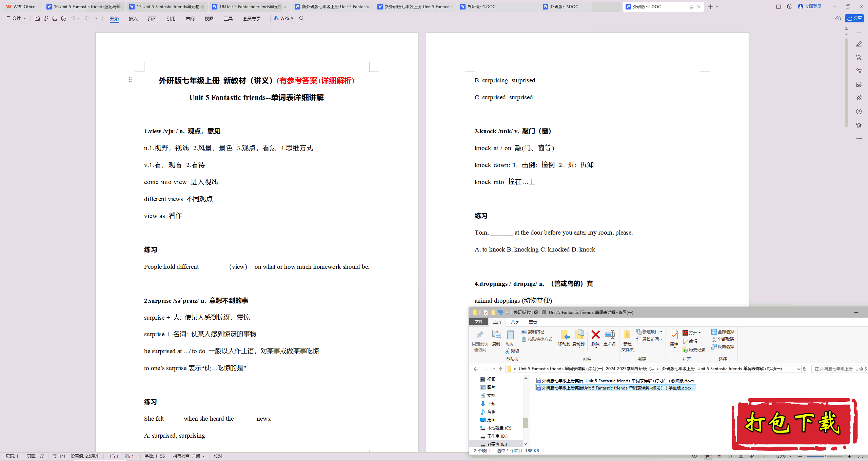
Task: Click 新建文件夹 new folder icon
Action: point(627,341)
